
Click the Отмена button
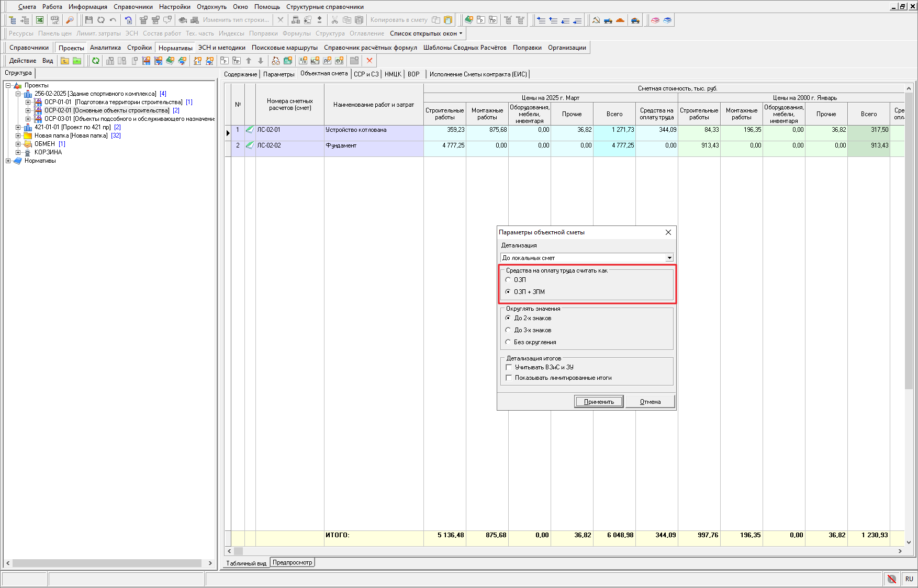(x=650, y=402)
